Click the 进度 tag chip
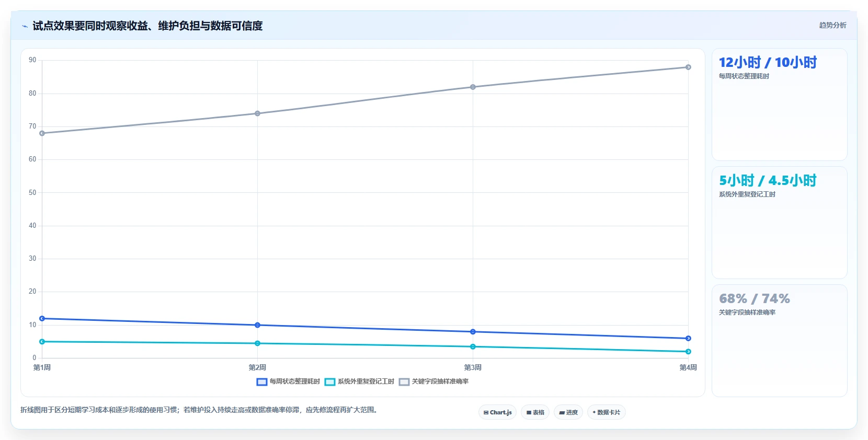 coord(568,412)
